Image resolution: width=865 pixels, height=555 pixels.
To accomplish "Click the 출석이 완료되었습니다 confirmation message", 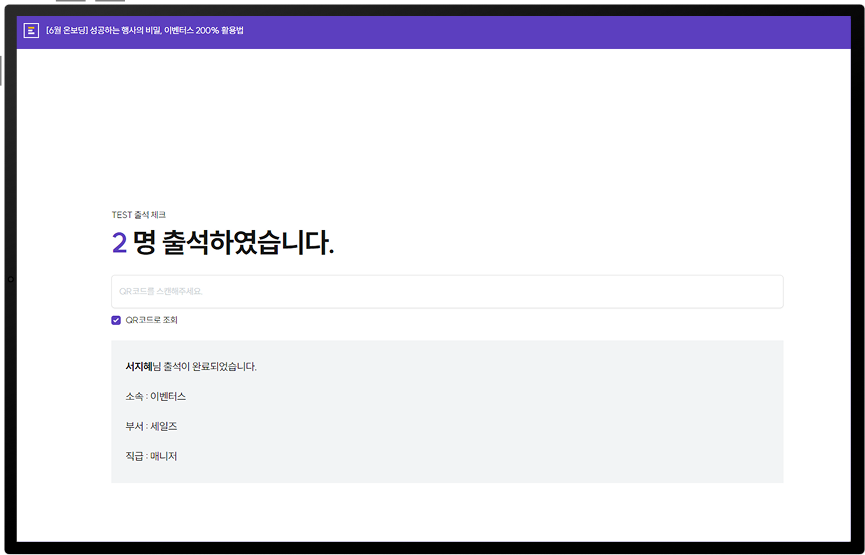I will click(x=210, y=367).
